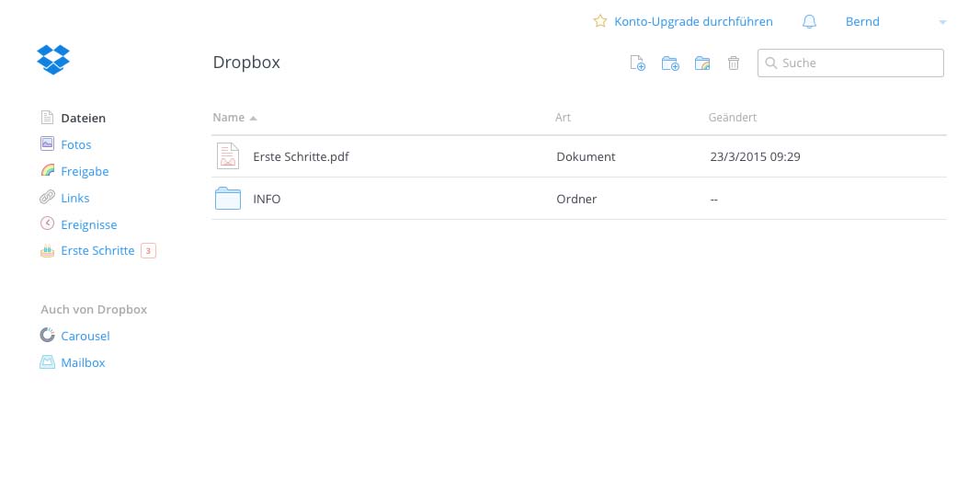The width and height of the screenshot is (980, 504).
Task: Click the Auch von Dropbox heading
Action: [x=94, y=310]
